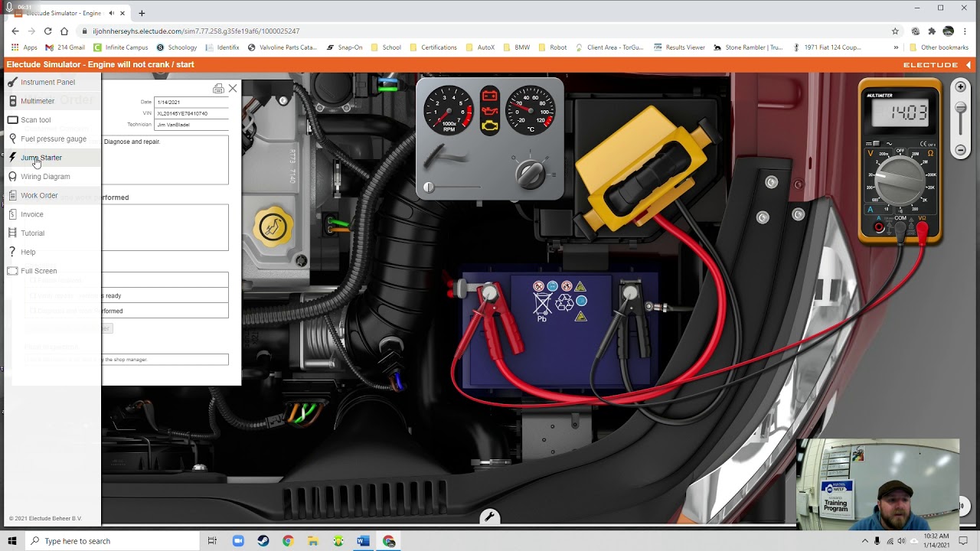Collapse menu via Electude header arrow
Screen dimensions: 980x551
pos(969,65)
